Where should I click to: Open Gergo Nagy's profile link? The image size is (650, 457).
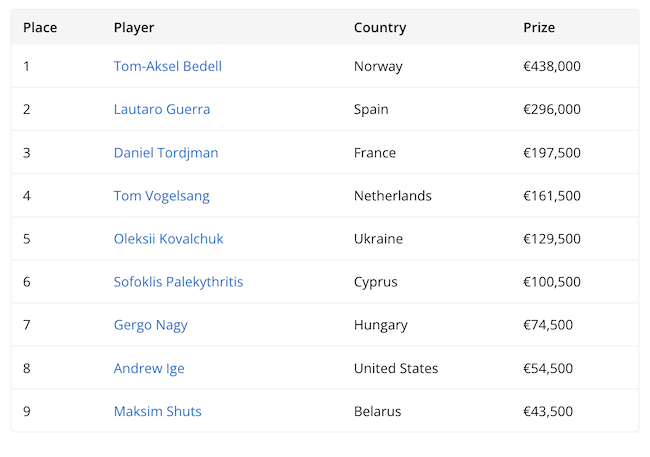pyautogui.click(x=150, y=325)
